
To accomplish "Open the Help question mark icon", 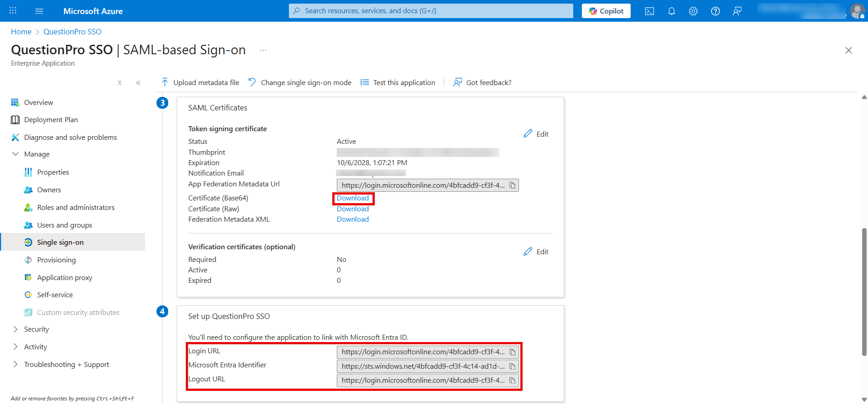I will (x=715, y=11).
